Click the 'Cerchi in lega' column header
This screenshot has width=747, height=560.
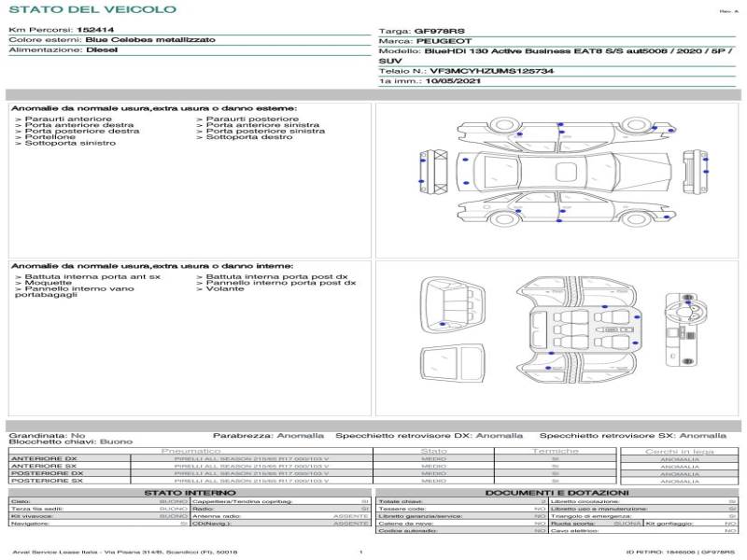(x=680, y=451)
